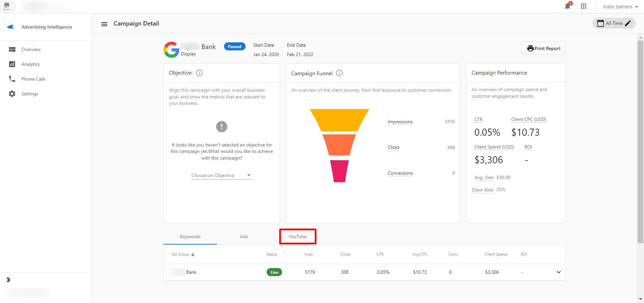Open the Katie Salmers account menu
Viewport: 644px width, 303px height.
click(620, 6)
